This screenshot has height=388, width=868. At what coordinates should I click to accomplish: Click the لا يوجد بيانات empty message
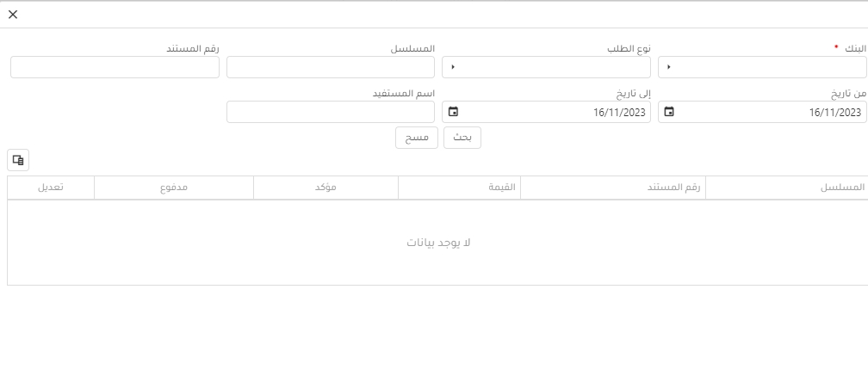(x=438, y=243)
